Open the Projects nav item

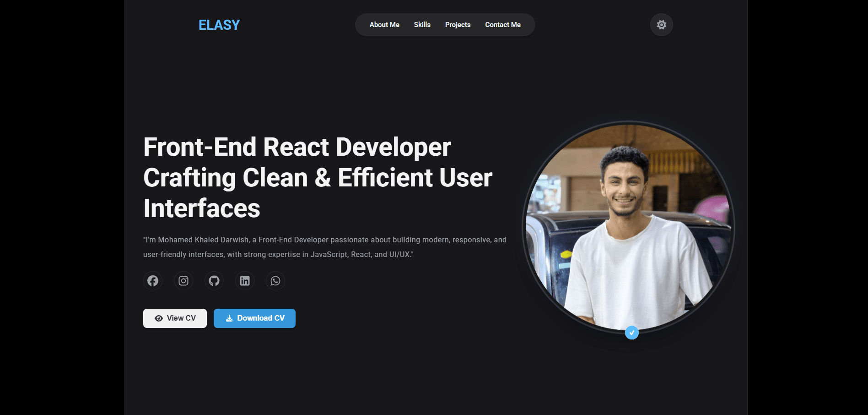(458, 25)
